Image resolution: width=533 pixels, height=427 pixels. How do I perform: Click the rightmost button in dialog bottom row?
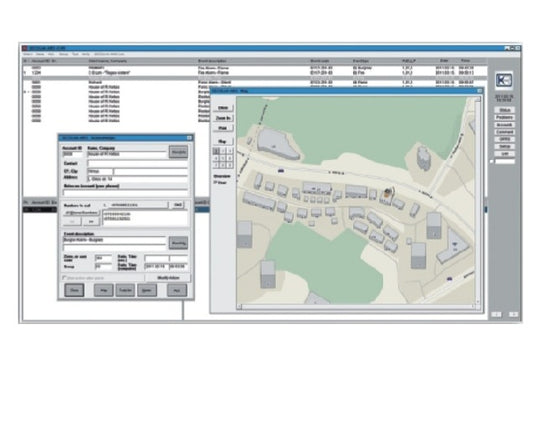tap(177, 290)
